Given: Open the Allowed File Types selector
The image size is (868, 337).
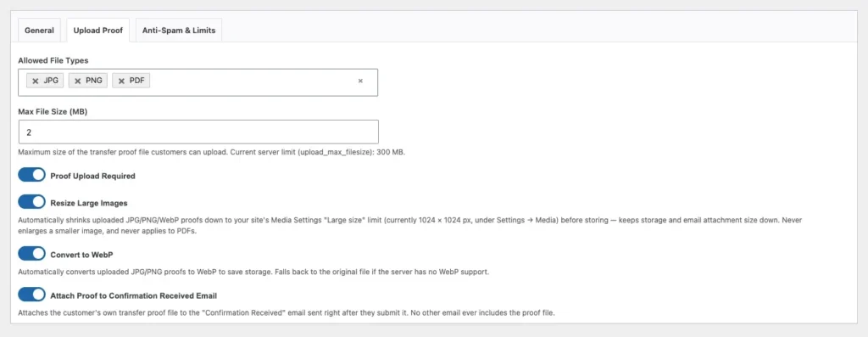Looking at the screenshot, I should (x=198, y=82).
